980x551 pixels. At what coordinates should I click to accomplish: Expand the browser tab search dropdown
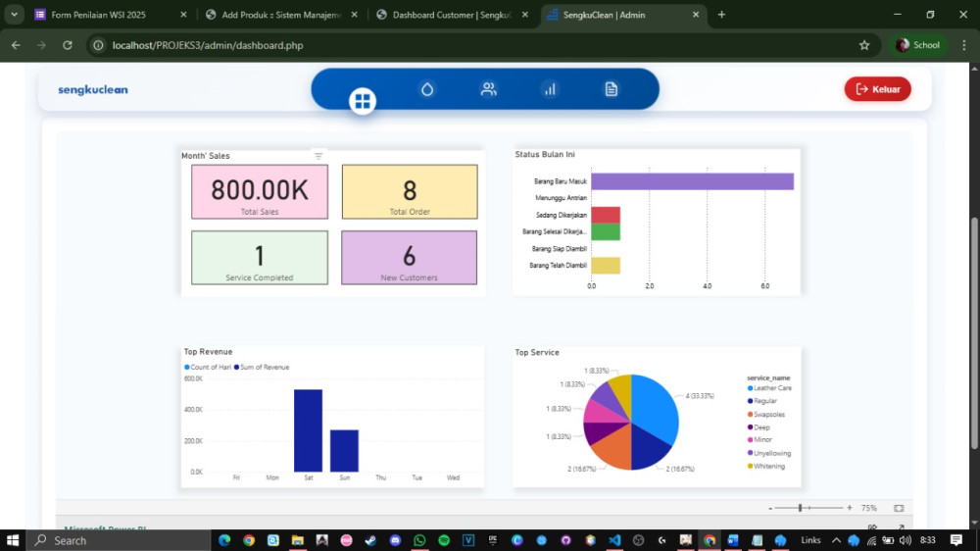point(15,15)
